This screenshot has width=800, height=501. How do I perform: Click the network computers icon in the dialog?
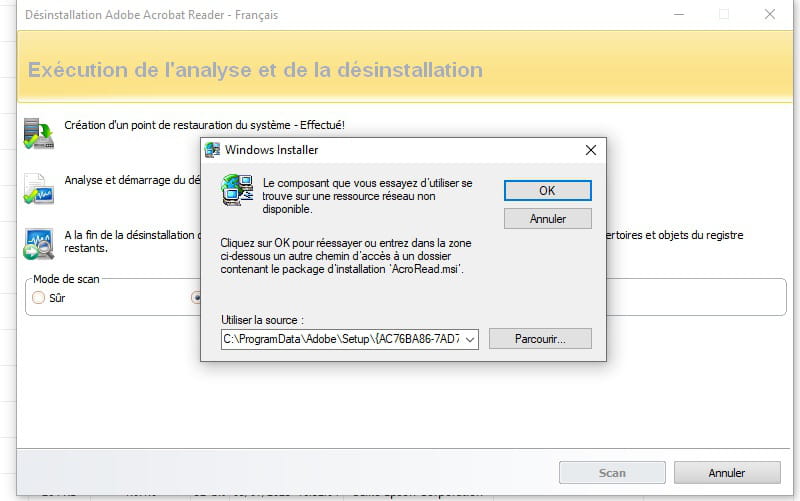pyautogui.click(x=237, y=190)
